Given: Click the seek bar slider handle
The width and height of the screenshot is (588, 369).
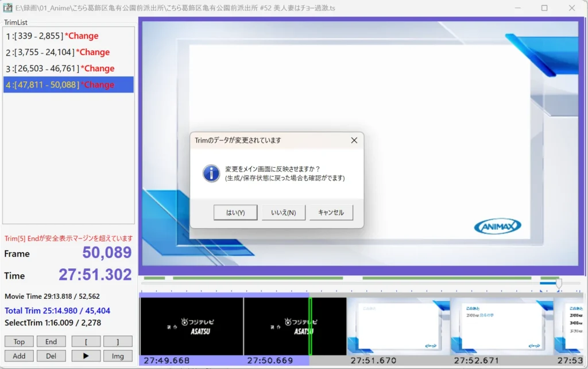Looking at the screenshot, I should (558, 283).
